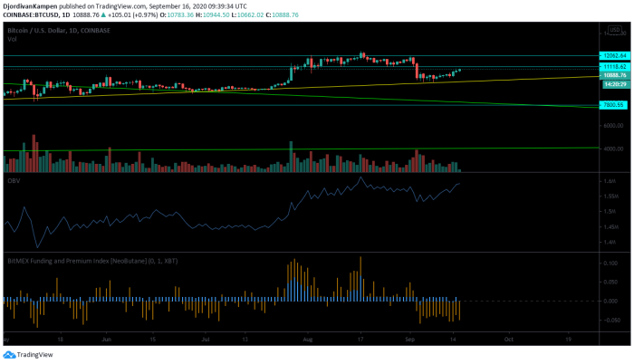Click the USD currency label on price axis

pos(615,30)
